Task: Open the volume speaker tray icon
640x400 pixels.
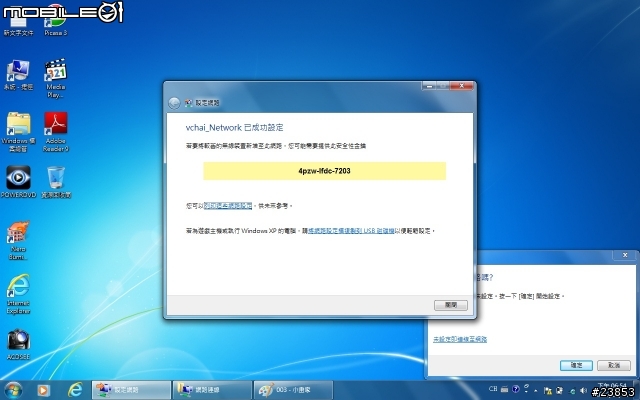Action: [x=584, y=391]
